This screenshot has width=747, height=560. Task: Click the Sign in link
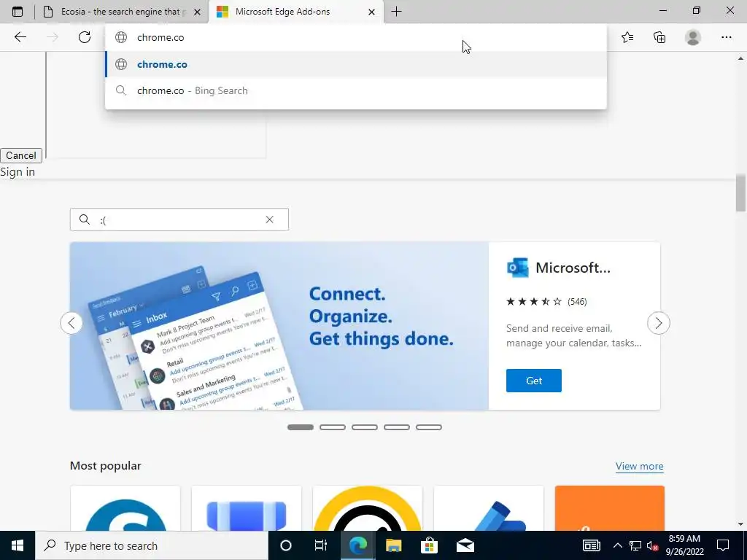(18, 172)
